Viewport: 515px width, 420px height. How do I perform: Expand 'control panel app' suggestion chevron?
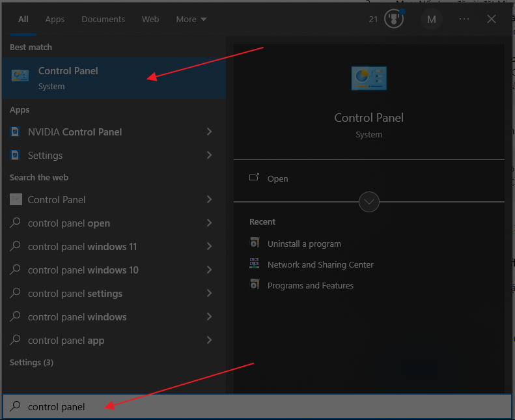point(209,340)
